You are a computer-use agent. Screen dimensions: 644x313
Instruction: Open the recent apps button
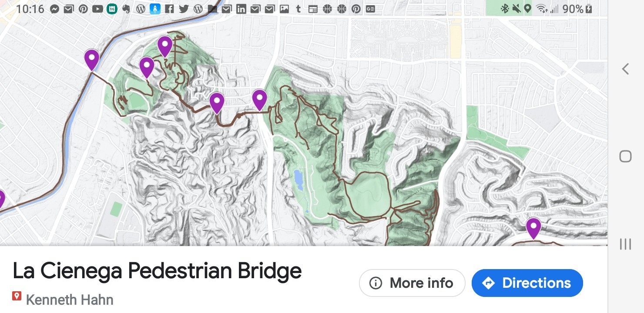625,244
